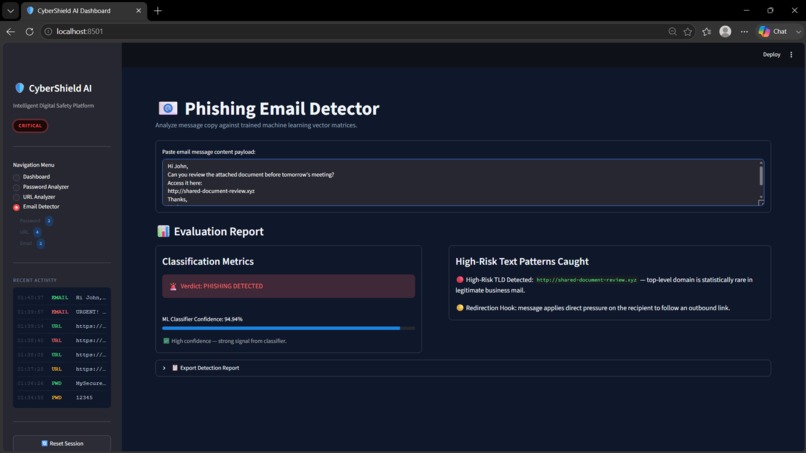Open the Copilot Chat icon
The width and height of the screenshot is (806, 453).
764,31
